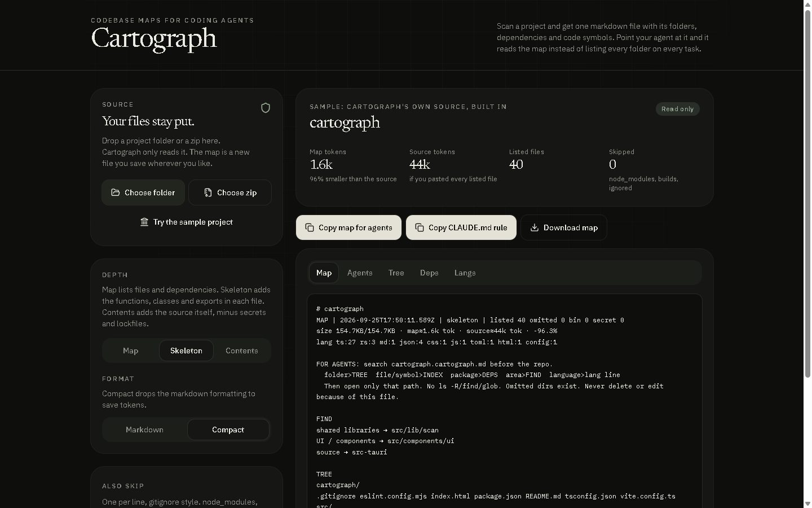Screen dimensions: 812x508
Task: Try the sample project
Action: coord(187,222)
